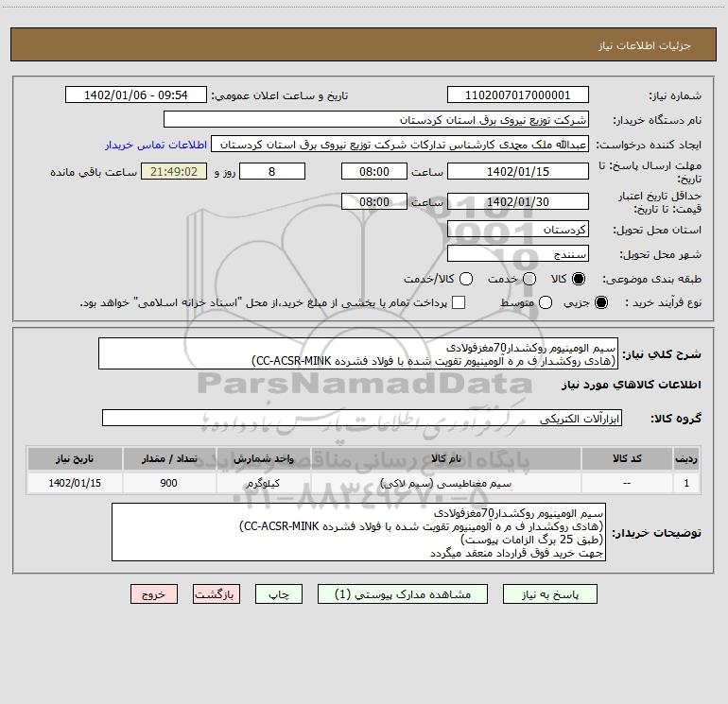728x704 pixels.
Task: Click the remaining time 21:49:02 field
Action: point(174,171)
